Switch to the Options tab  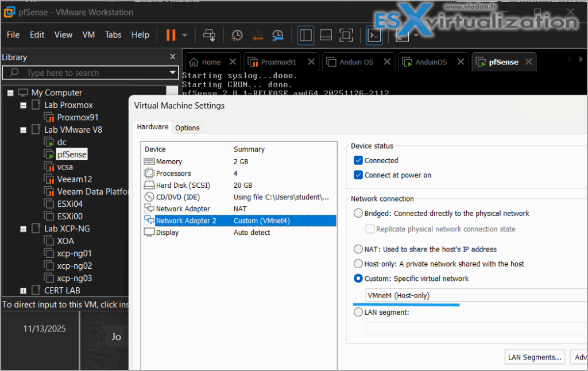[x=187, y=127]
